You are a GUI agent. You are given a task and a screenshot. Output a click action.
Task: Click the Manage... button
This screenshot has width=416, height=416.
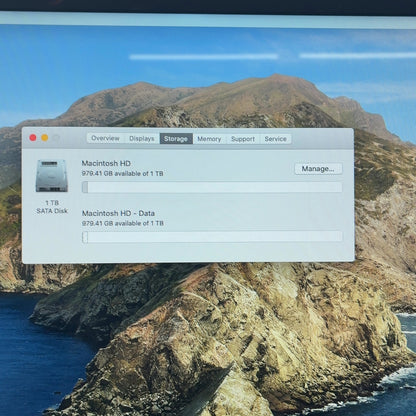pyautogui.click(x=318, y=169)
